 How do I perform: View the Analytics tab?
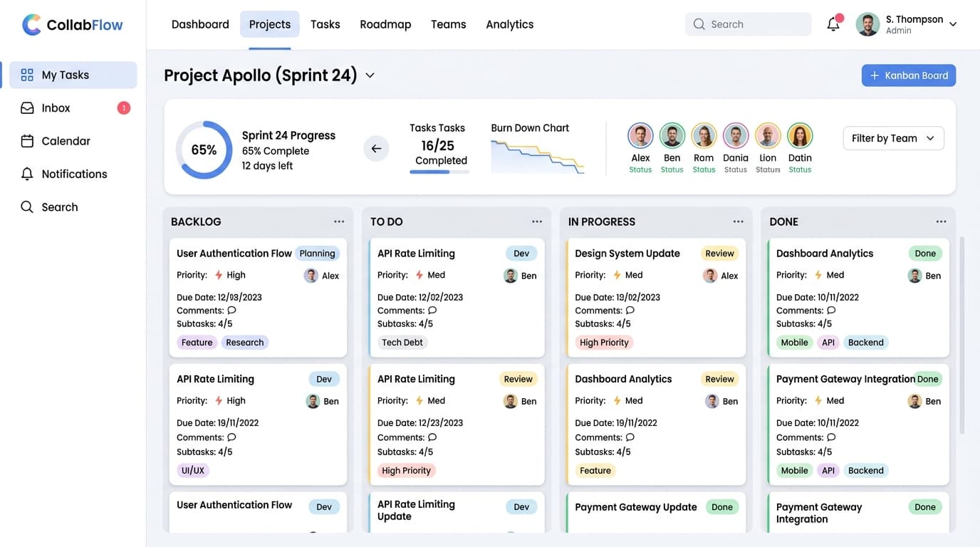[x=510, y=24]
